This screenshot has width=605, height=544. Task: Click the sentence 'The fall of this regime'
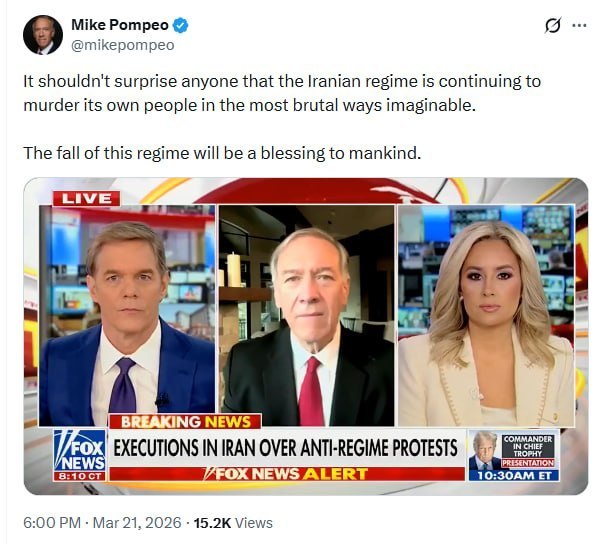(x=222, y=153)
